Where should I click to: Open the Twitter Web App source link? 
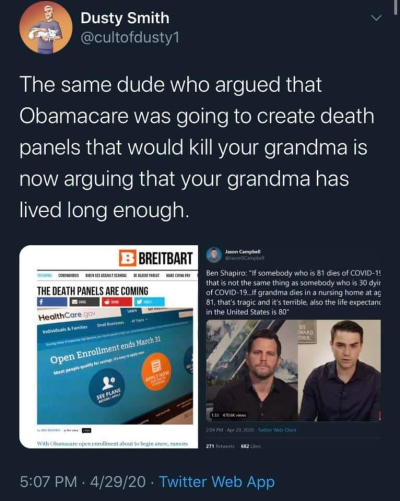point(217,482)
